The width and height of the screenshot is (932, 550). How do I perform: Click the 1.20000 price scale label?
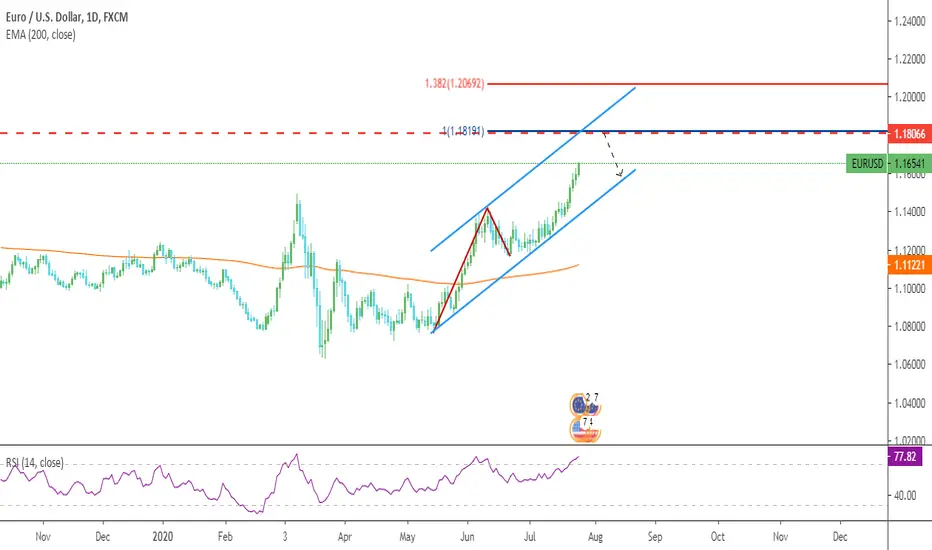910,97
